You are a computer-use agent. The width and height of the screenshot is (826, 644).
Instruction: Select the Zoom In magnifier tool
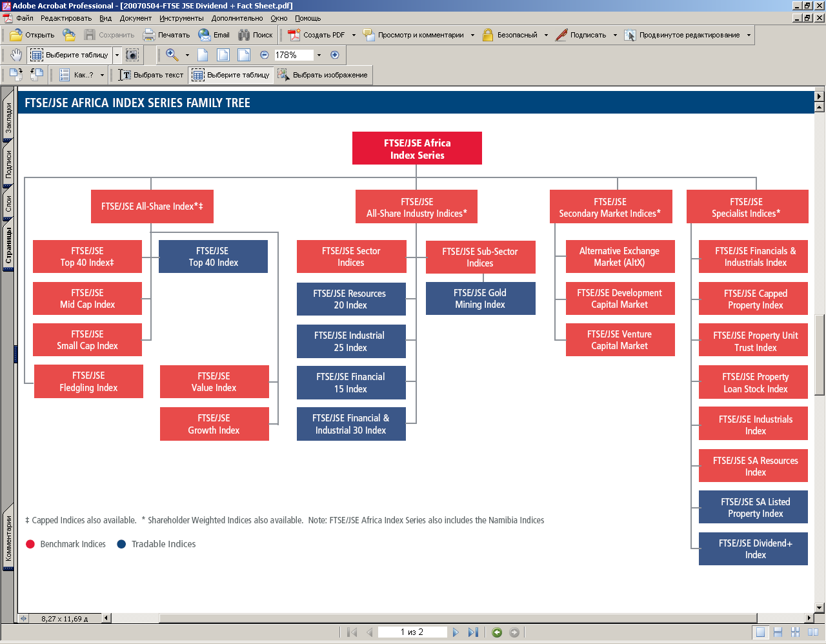tap(172, 55)
